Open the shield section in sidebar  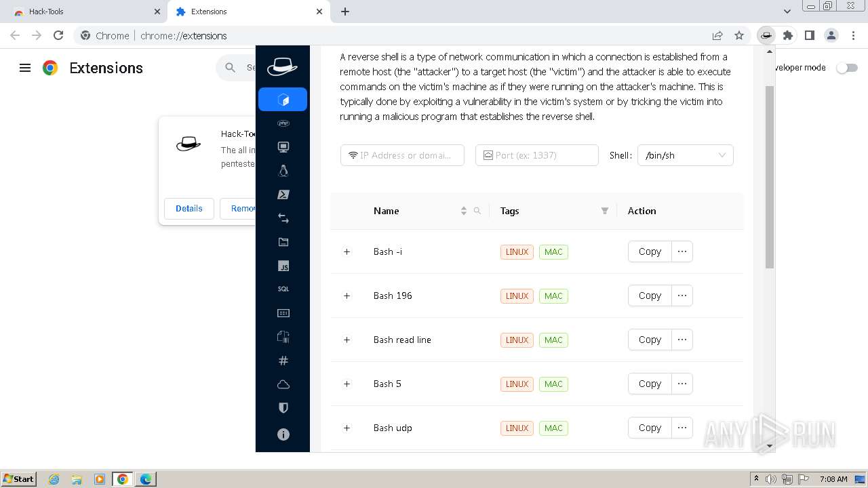[x=283, y=408]
